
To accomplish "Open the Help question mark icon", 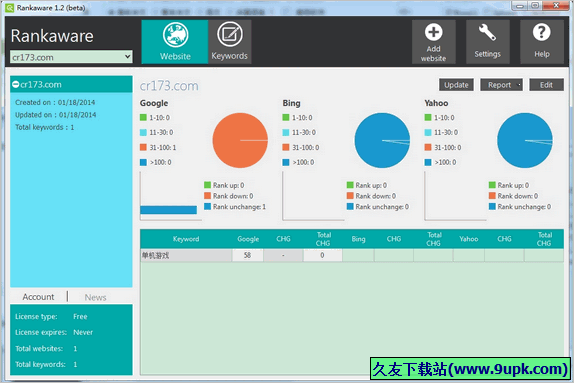I will tap(541, 32).
